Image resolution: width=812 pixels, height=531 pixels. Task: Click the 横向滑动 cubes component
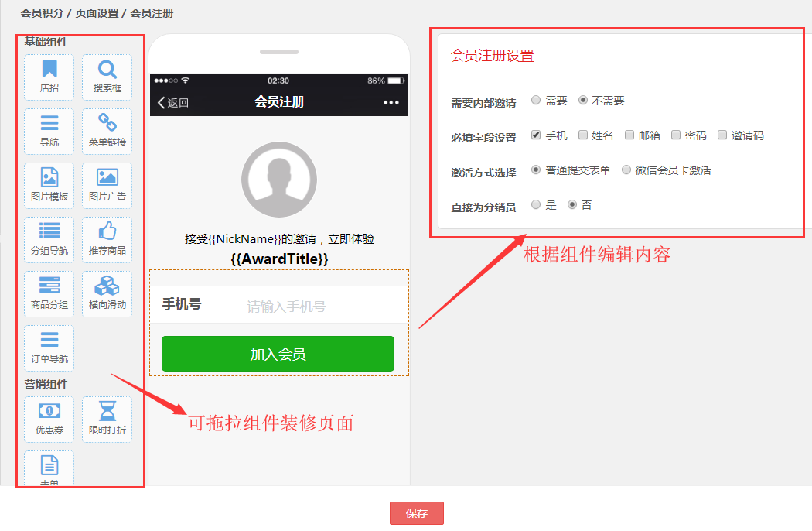pyautogui.click(x=107, y=293)
